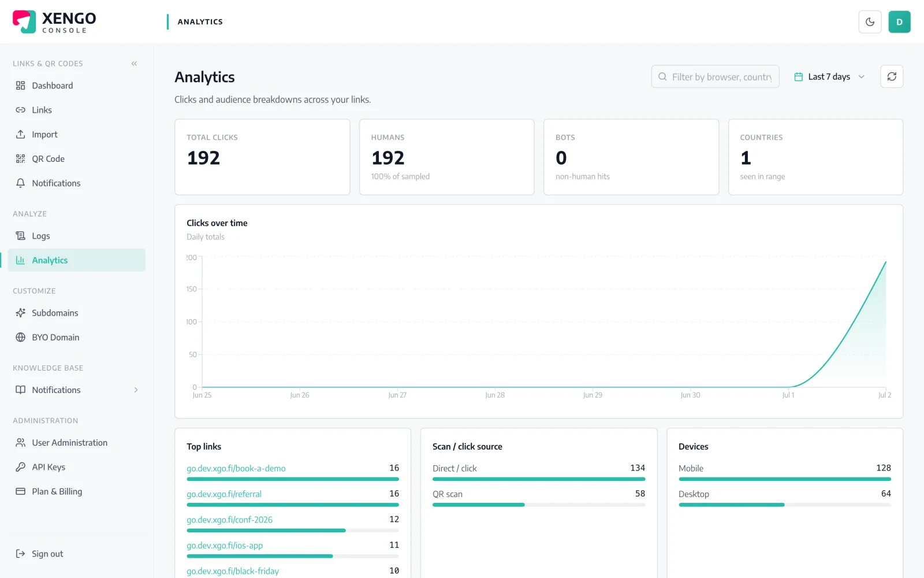Open the user avatar D menu
Viewport: 924px width, 578px height.
(899, 22)
